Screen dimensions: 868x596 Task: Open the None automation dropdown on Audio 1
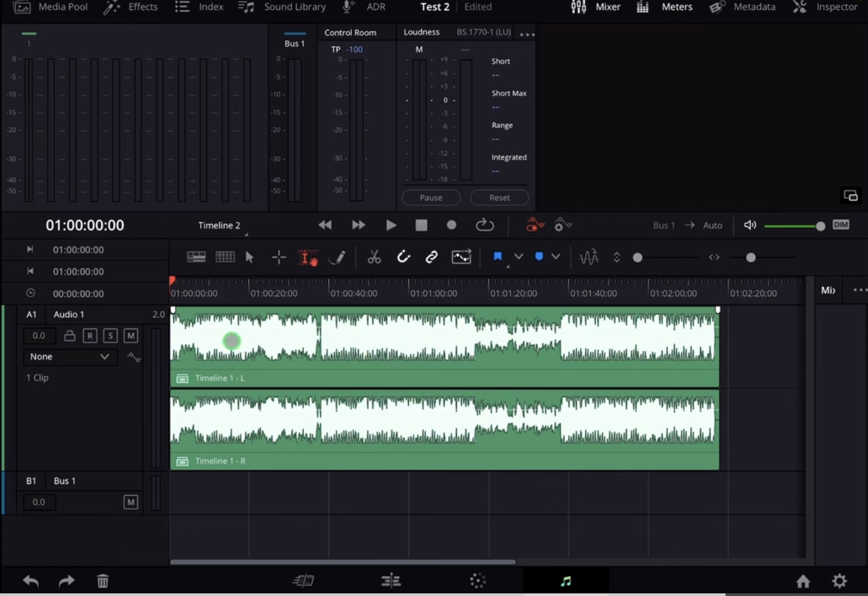pyautogui.click(x=70, y=356)
